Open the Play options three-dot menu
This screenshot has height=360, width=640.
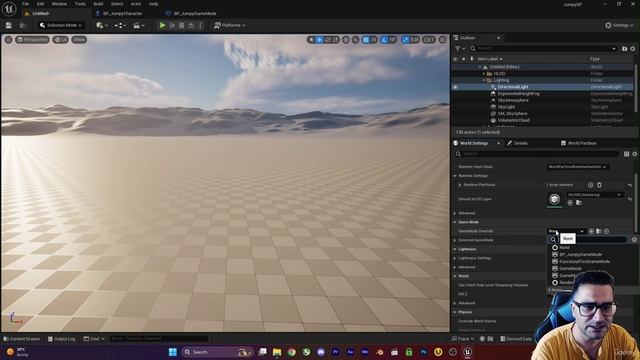(x=200, y=25)
